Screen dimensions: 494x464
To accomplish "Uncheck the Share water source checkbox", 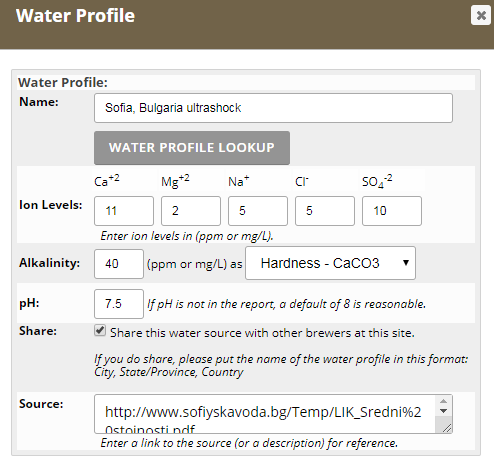I will pyautogui.click(x=100, y=331).
